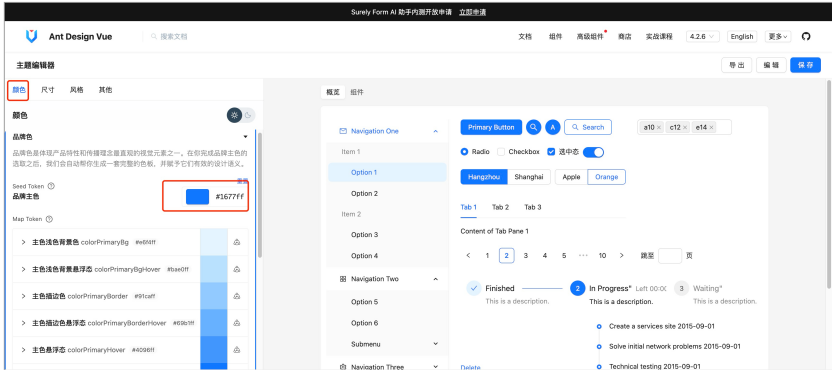Click the 搜索文档 search input
Image resolution: width=832 pixels, height=370 pixels.
[174, 37]
